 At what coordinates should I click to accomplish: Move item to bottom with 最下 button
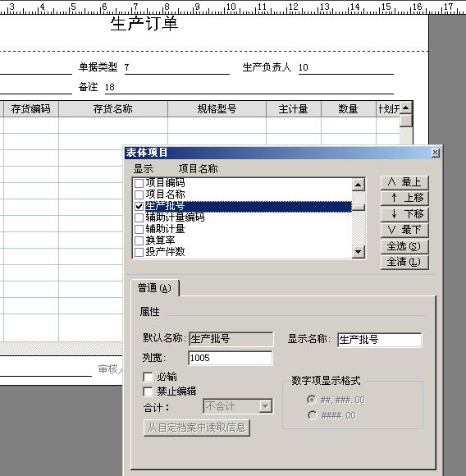[404, 230]
